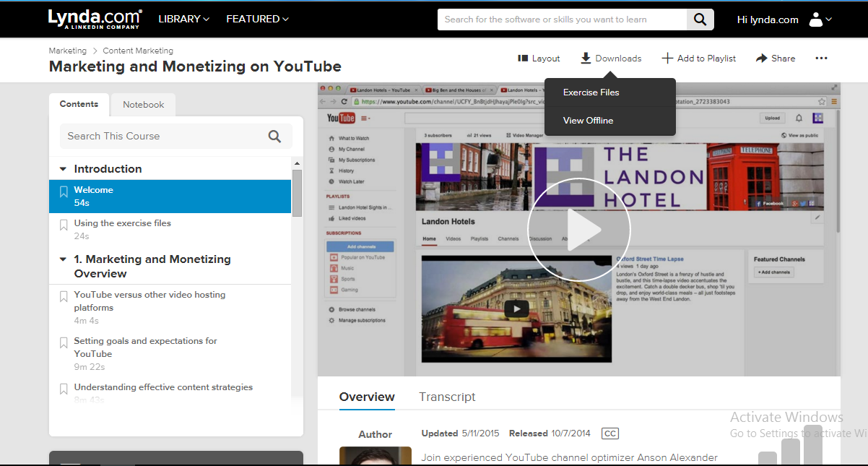Click the Author heading

(375, 434)
